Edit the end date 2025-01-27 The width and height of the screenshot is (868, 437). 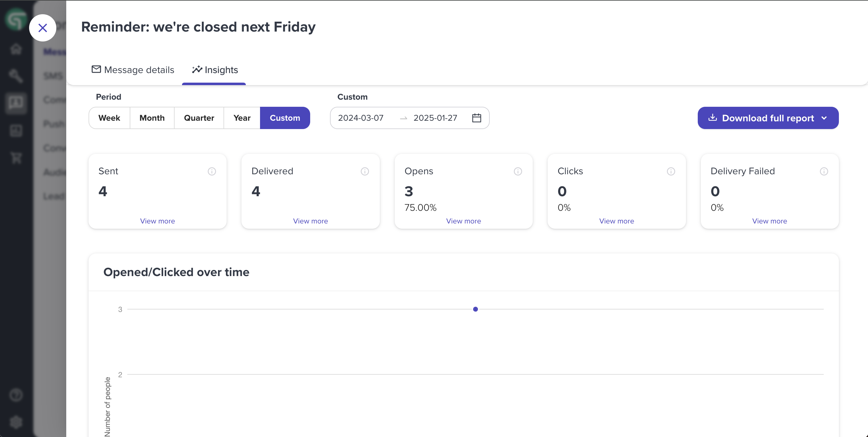click(x=435, y=118)
